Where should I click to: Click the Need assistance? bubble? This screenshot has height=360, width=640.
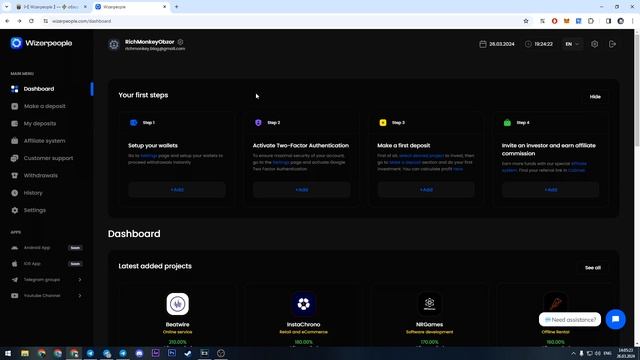(570, 320)
